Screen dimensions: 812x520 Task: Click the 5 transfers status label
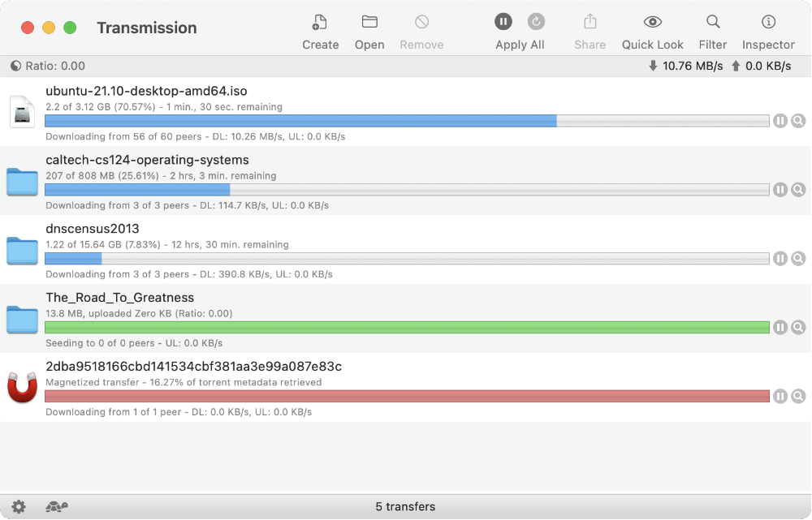pos(405,505)
